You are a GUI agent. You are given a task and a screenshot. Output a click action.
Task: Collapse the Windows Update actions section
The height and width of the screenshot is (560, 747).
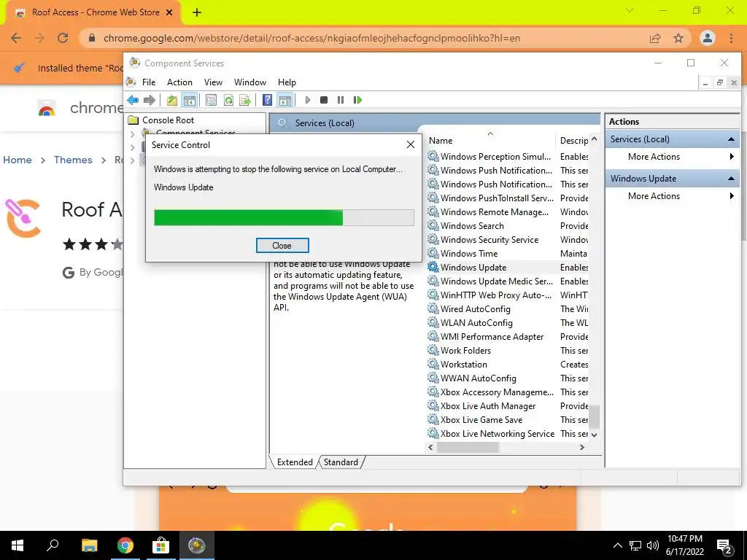pyautogui.click(x=731, y=179)
